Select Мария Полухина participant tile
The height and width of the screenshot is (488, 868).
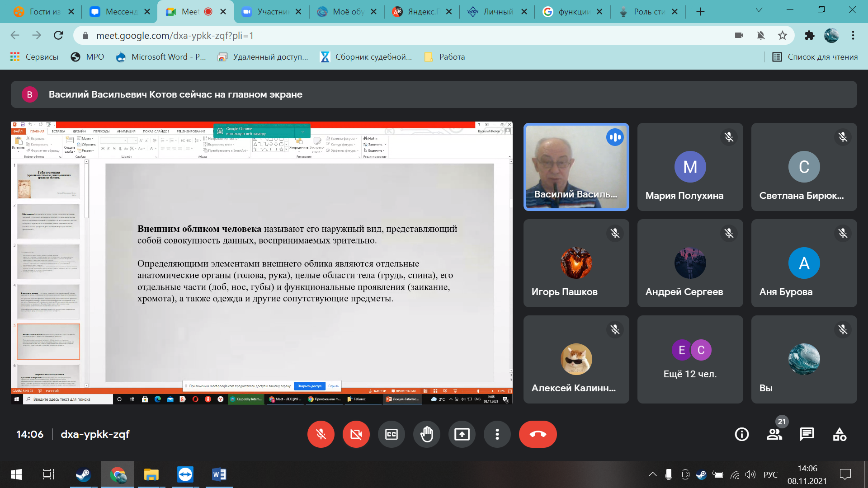pyautogui.click(x=690, y=167)
